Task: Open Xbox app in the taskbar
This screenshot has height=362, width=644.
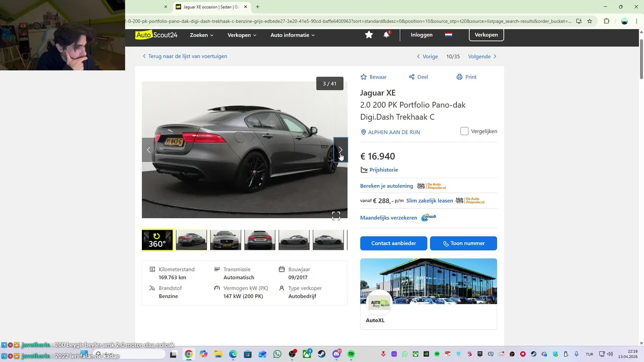Action: click(x=307, y=354)
